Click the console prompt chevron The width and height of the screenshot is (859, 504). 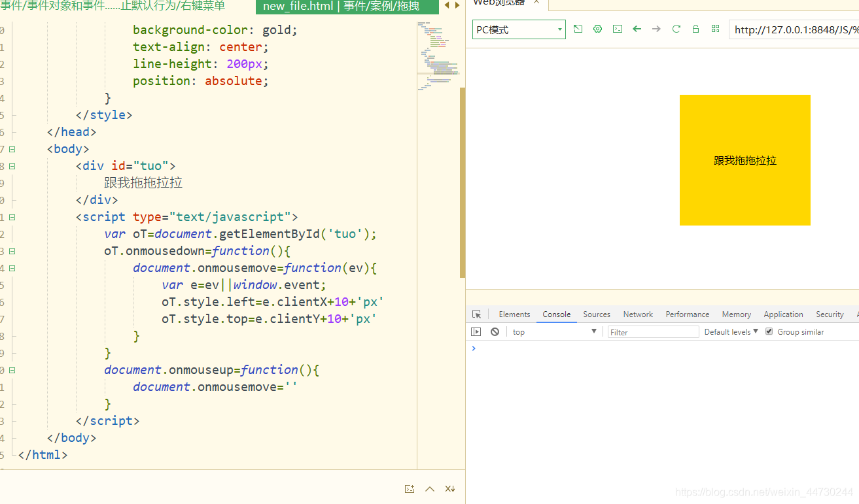click(474, 348)
